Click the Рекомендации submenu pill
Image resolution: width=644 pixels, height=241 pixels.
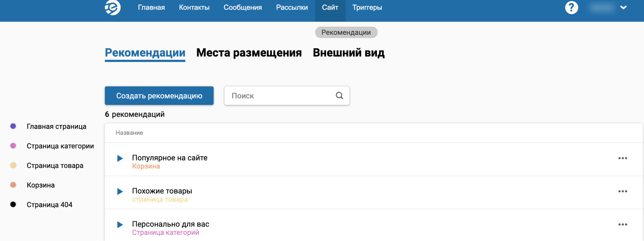click(x=346, y=32)
